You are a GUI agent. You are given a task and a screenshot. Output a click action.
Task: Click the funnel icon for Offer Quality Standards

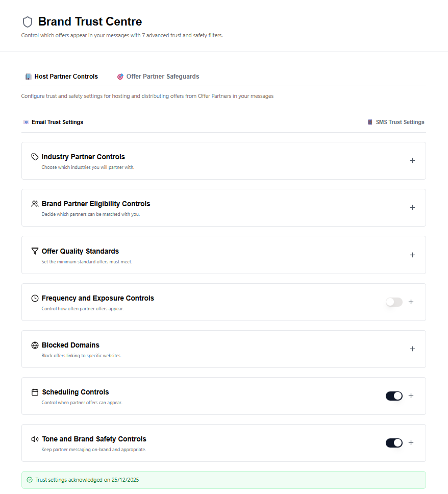click(35, 251)
